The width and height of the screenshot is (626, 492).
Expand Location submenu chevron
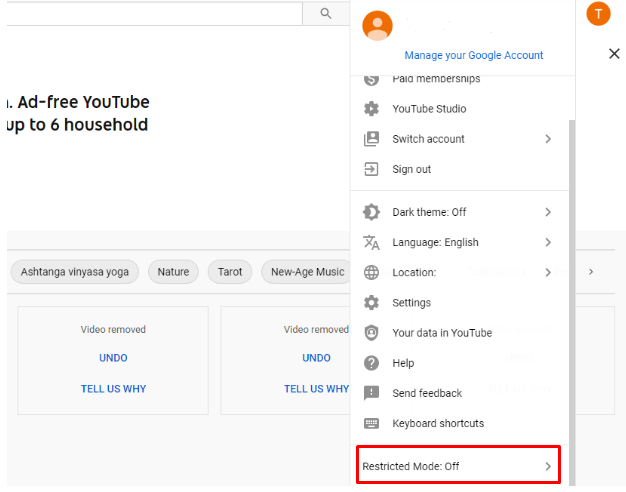[x=548, y=272]
